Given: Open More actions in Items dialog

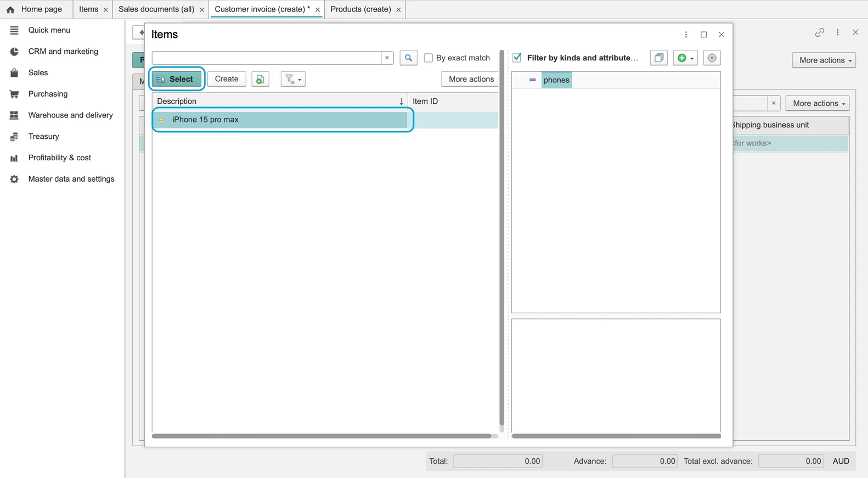Looking at the screenshot, I should coord(470,79).
